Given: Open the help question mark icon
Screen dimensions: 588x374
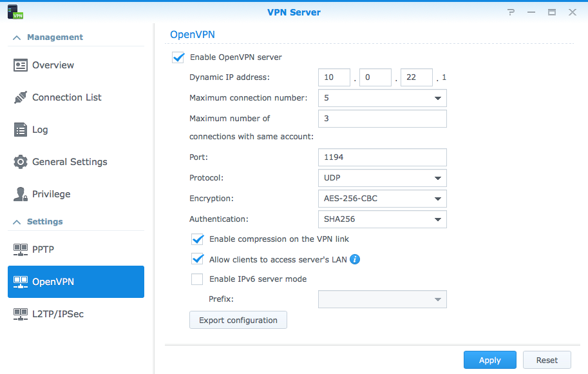Looking at the screenshot, I should pyautogui.click(x=511, y=12).
